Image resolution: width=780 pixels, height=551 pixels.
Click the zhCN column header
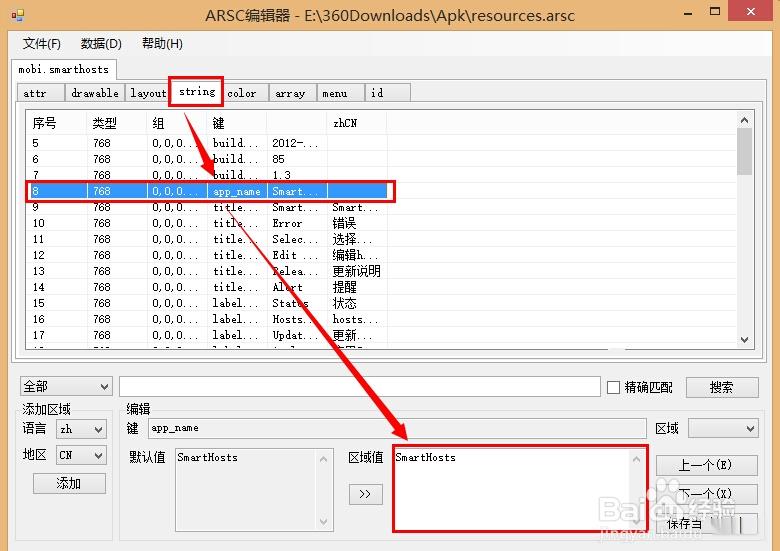coord(357,123)
